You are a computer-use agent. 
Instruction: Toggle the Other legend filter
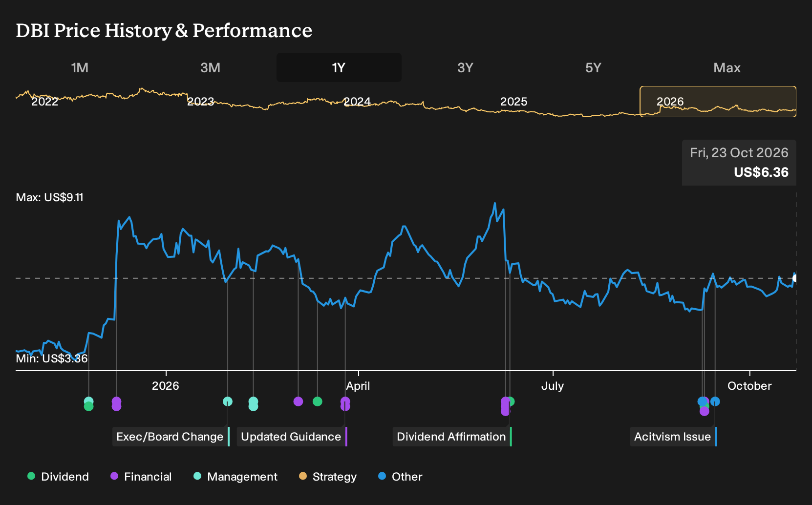coord(400,476)
